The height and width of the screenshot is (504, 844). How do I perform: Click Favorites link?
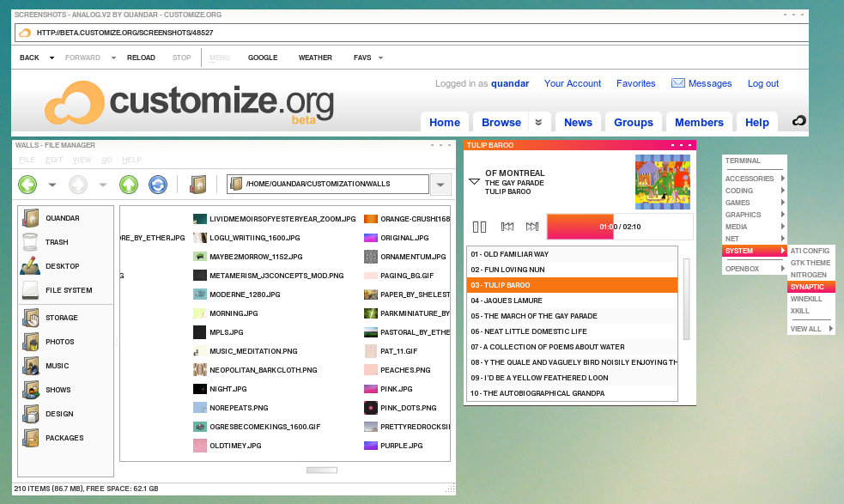(635, 83)
